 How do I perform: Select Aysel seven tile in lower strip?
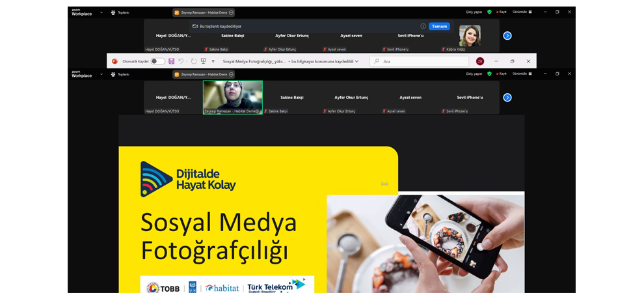pyautogui.click(x=410, y=98)
